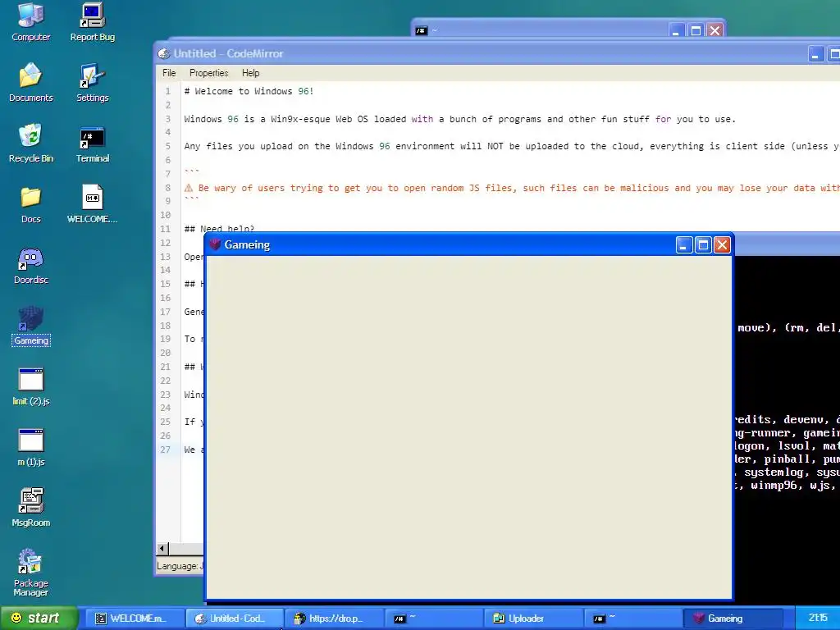Select the limit (2).js file icon
Screen dimensions: 840x630
click(x=30, y=386)
